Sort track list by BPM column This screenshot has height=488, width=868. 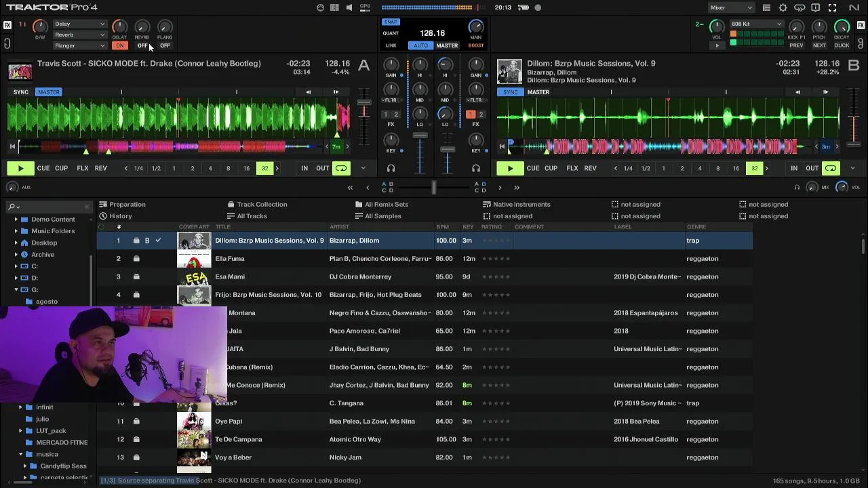tap(443, 227)
